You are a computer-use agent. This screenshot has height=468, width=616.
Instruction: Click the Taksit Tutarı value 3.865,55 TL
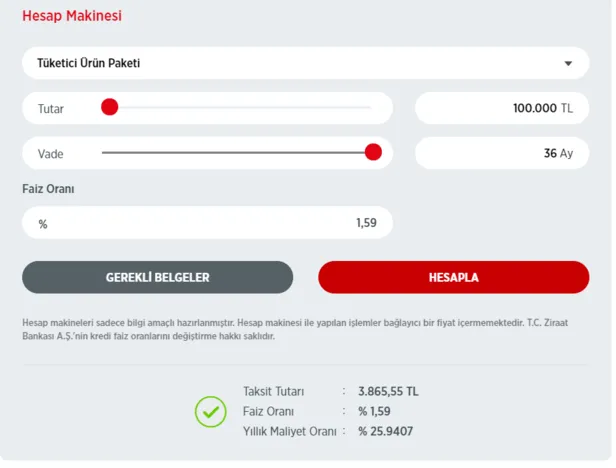tap(388, 391)
